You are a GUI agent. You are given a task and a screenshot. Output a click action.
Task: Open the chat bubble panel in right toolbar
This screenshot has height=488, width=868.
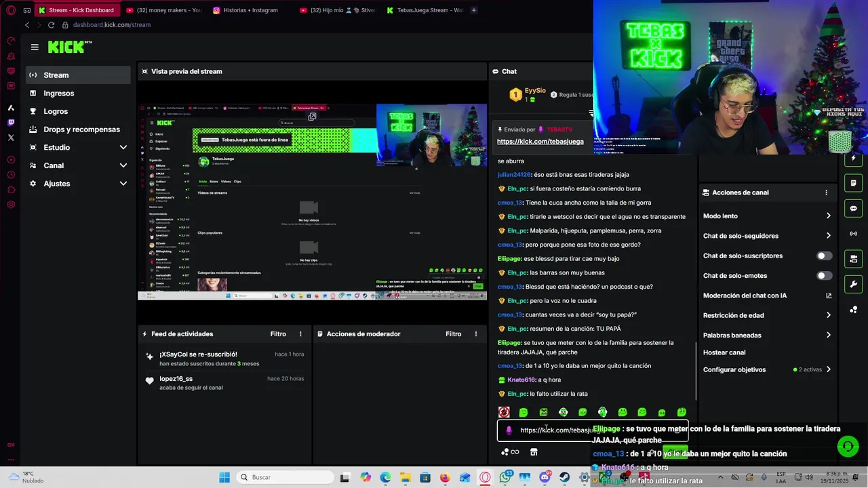pos(853,208)
